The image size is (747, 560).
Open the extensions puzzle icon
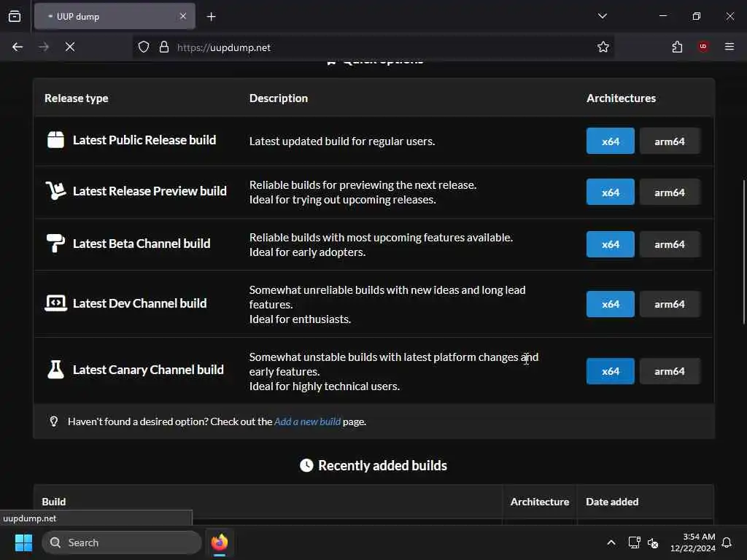point(677,47)
